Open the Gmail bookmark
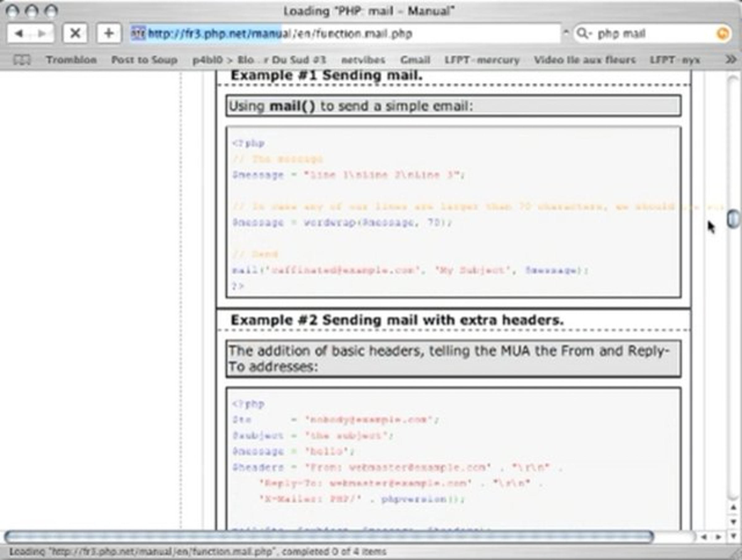The image size is (742, 560). coord(415,60)
